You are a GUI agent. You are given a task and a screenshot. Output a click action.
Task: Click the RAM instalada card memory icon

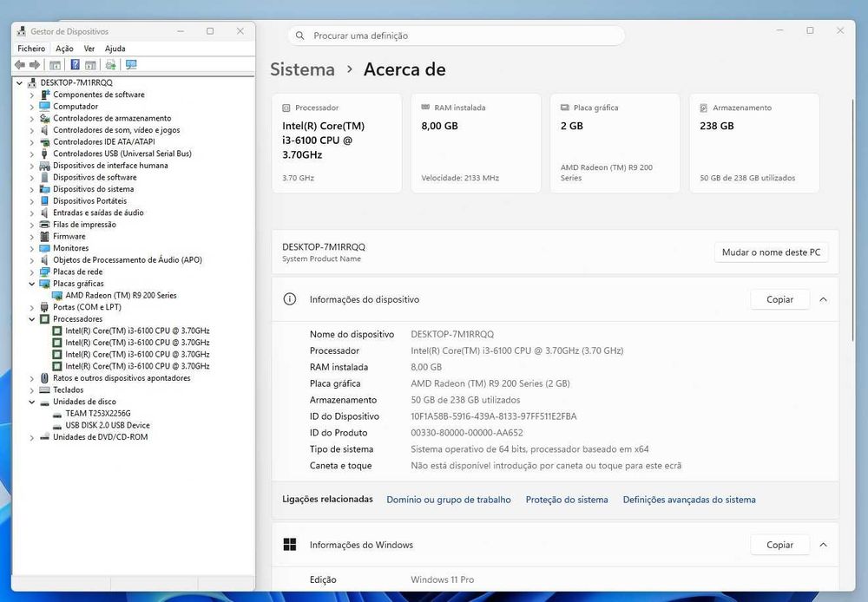[425, 108]
